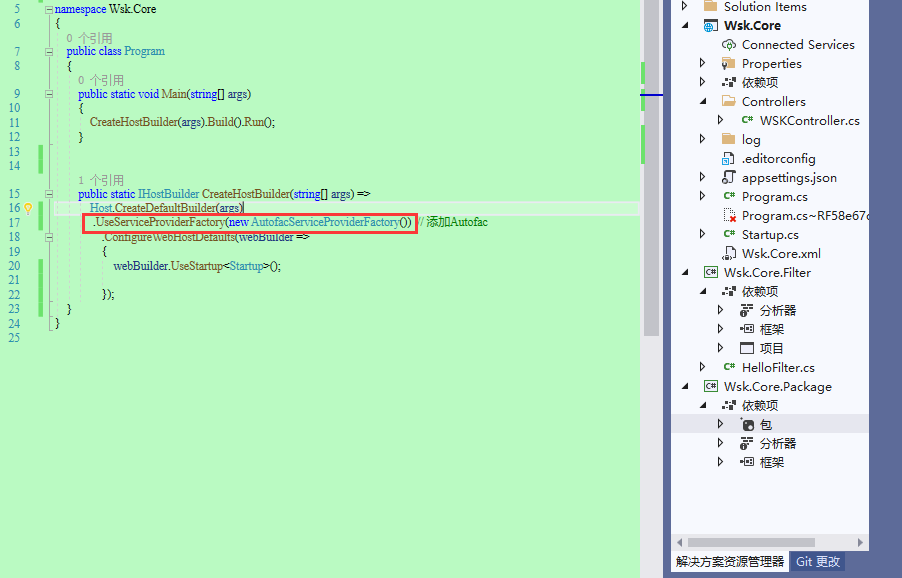The height and width of the screenshot is (578, 902).
Task: Select the Wsk.Core.Filter project icon
Action: point(711,273)
